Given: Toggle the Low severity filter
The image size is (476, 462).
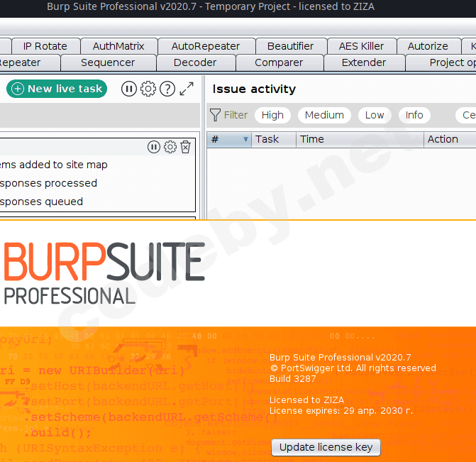Looking at the screenshot, I should [375, 115].
